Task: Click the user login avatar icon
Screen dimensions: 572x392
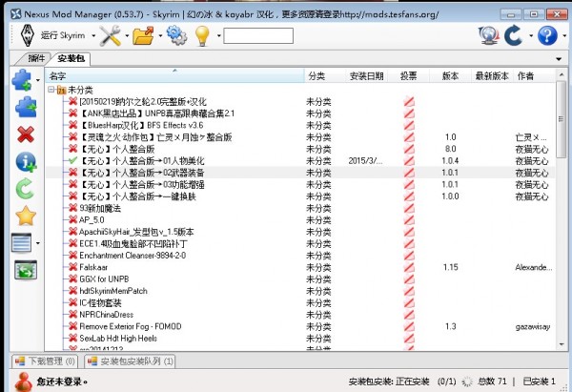Action: 24,382
